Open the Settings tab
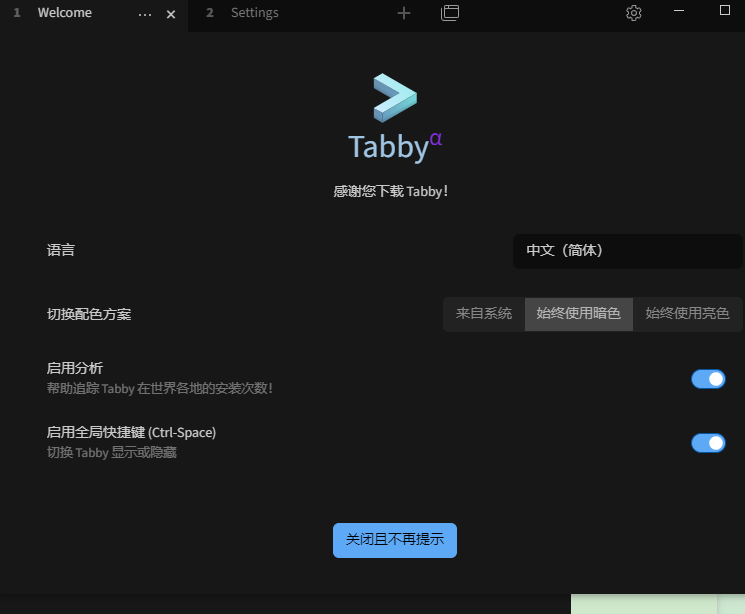This screenshot has width=745, height=614. pyautogui.click(x=255, y=13)
